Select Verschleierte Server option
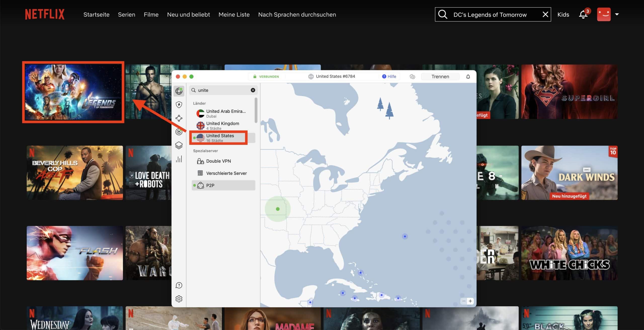This screenshot has width=644, height=330. coord(223,173)
